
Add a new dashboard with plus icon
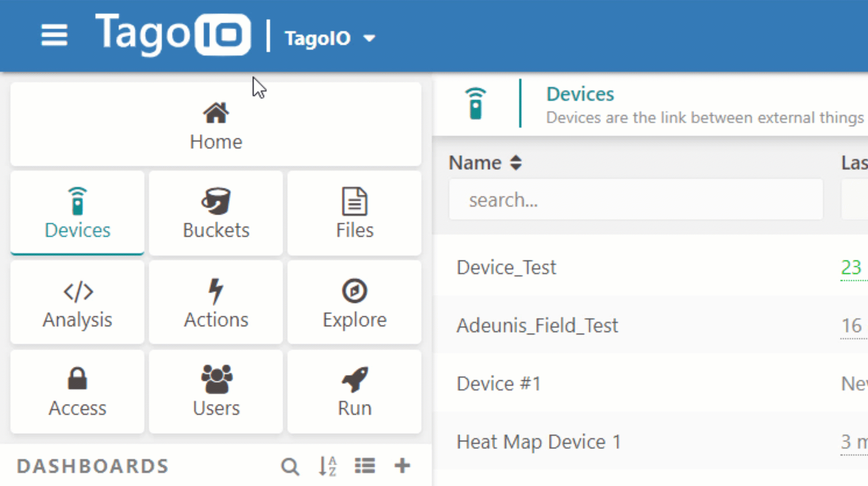402,466
